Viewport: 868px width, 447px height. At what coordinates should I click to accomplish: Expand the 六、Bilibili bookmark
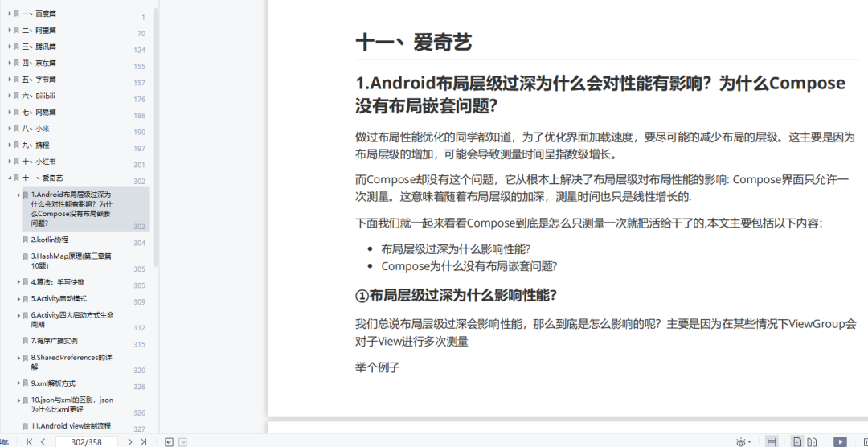click(10, 96)
